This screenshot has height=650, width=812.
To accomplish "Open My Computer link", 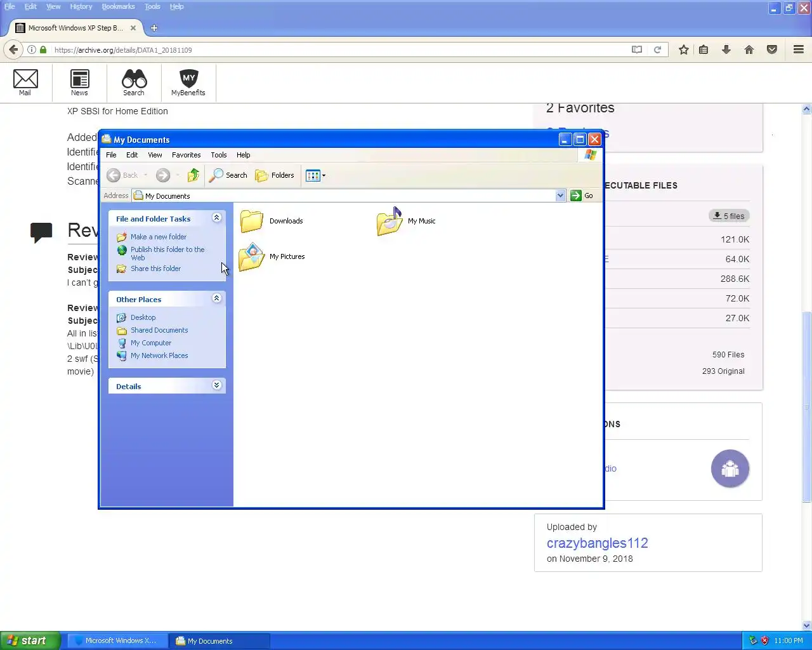I will pos(151,343).
